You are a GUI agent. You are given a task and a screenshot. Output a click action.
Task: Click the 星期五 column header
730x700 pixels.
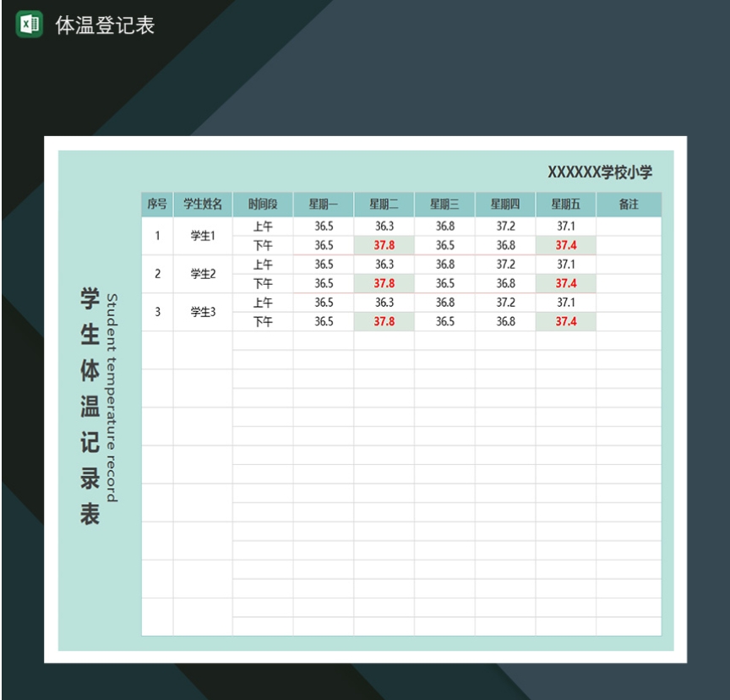click(x=565, y=204)
